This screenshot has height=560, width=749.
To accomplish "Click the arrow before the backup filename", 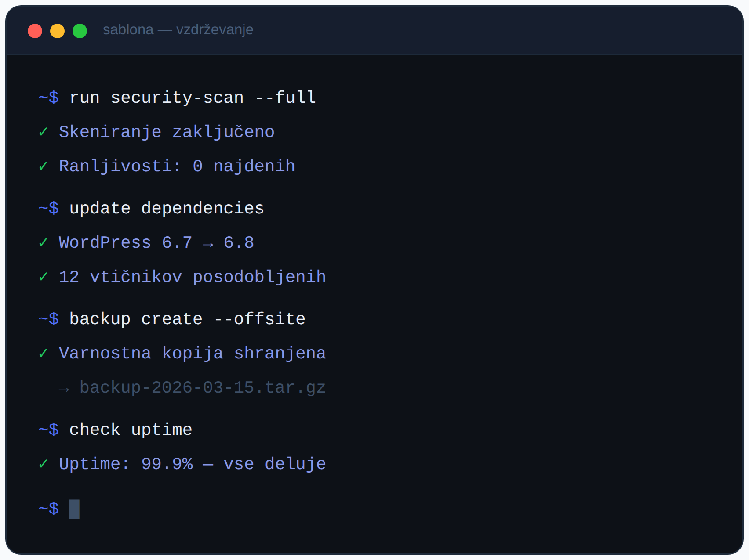I will (x=64, y=389).
